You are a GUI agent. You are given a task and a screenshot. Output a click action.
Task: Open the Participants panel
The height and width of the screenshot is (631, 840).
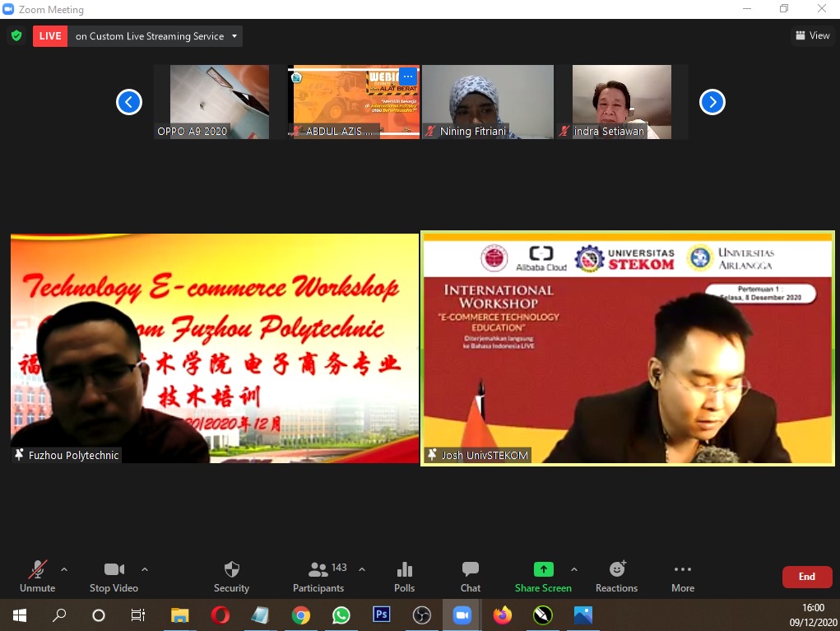tap(319, 577)
